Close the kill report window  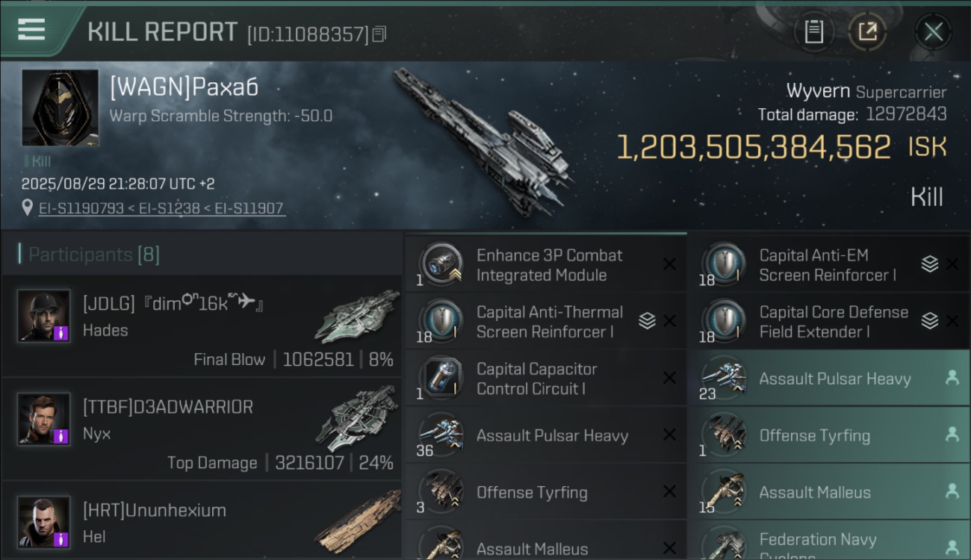pos(933,31)
